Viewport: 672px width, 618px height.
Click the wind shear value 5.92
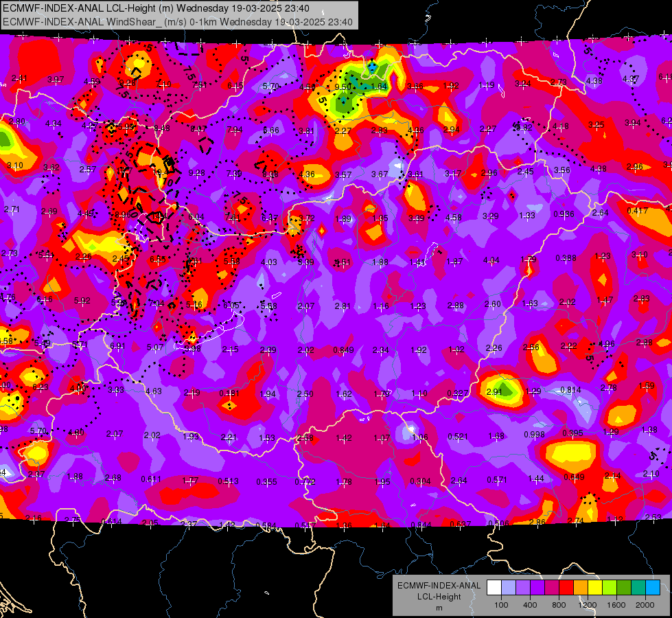(x=82, y=301)
